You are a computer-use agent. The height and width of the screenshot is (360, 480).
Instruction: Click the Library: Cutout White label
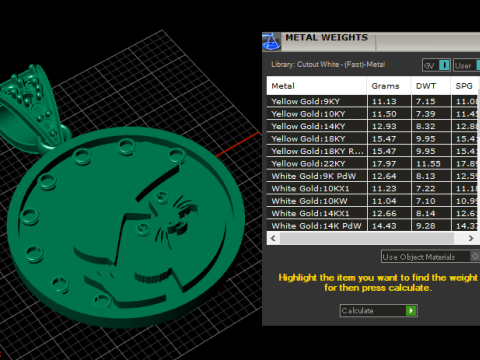pyautogui.click(x=328, y=65)
